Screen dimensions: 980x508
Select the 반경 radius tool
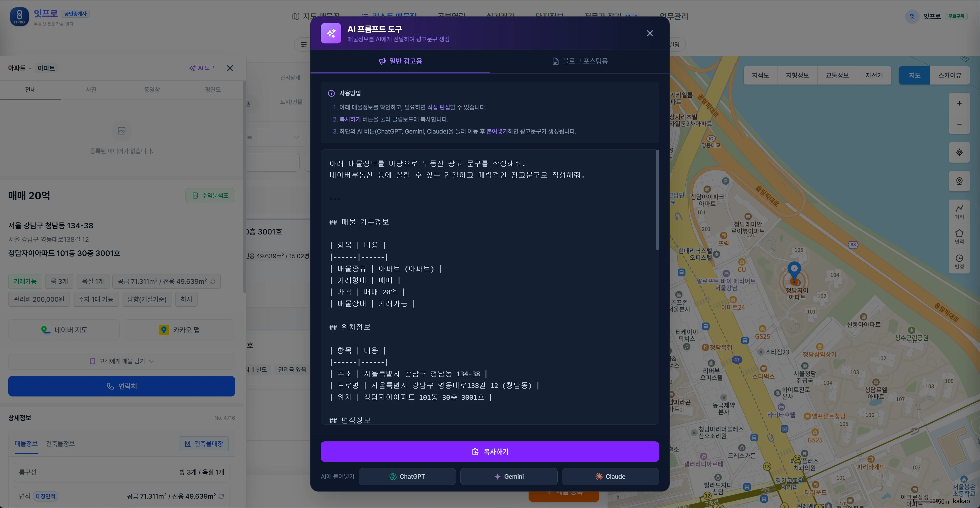959,261
